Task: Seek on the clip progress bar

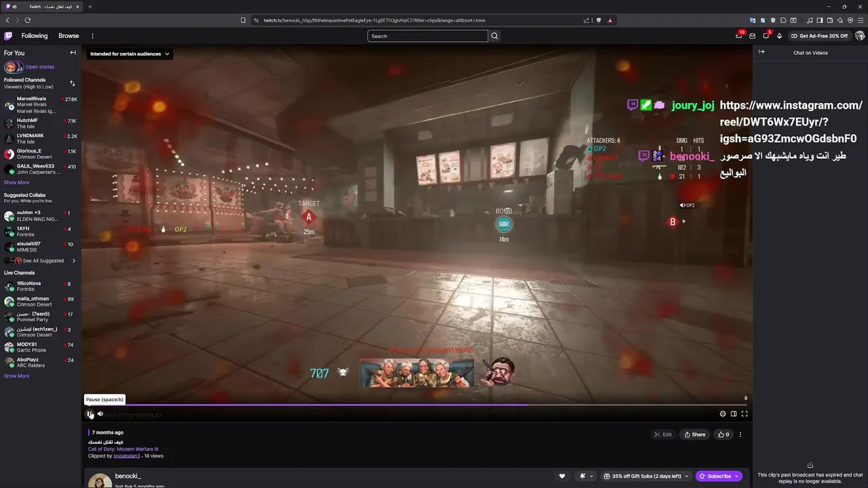Action: pyautogui.click(x=417, y=405)
